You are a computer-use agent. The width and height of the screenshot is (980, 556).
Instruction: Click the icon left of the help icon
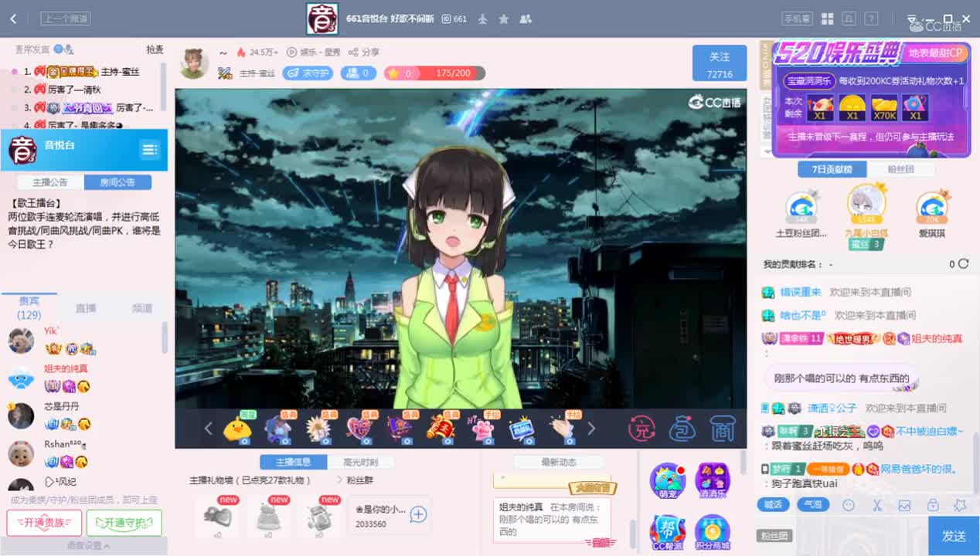coord(849,19)
